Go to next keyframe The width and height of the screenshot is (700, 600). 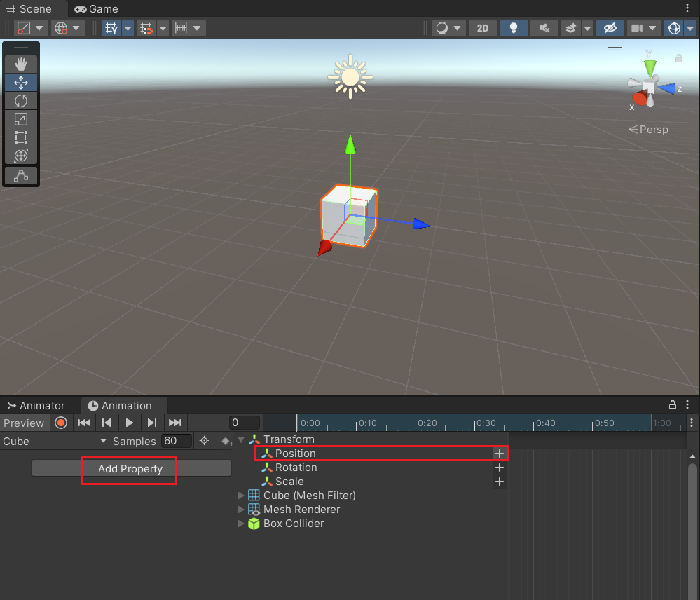click(x=152, y=423)
